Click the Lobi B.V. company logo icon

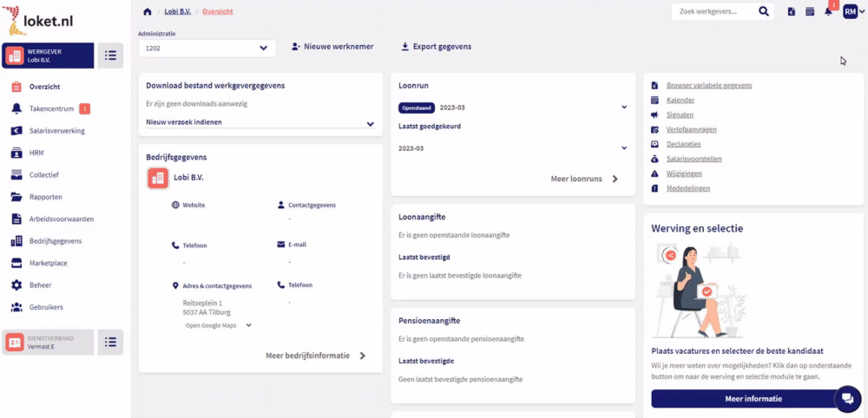pos(158,178)
